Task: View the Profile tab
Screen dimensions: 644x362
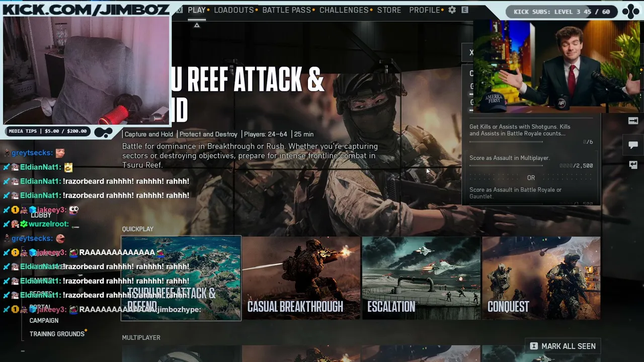Action: point(425,10)
